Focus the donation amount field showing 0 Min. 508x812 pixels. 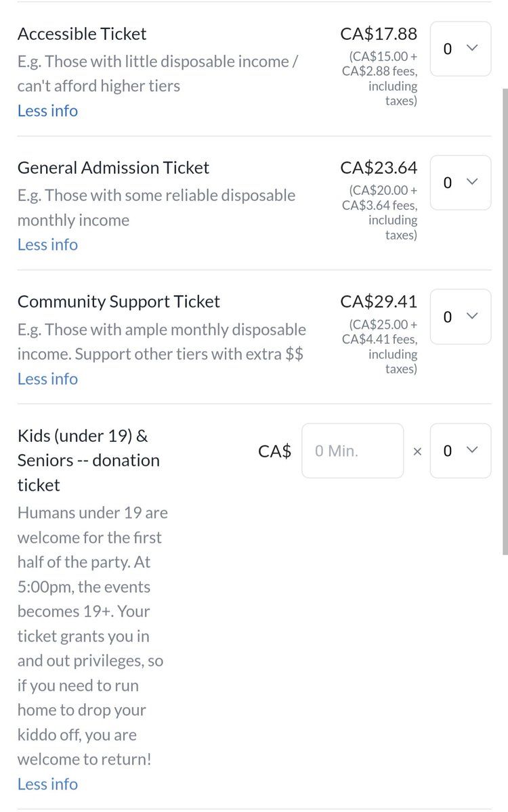[x=352, y=451]
